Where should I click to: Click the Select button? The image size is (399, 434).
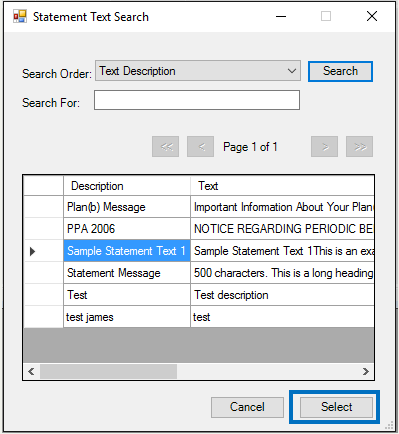point(336,407)
